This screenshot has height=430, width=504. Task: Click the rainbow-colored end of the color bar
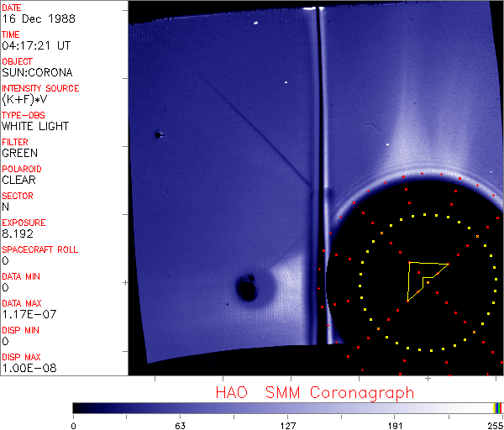point(499,407)
